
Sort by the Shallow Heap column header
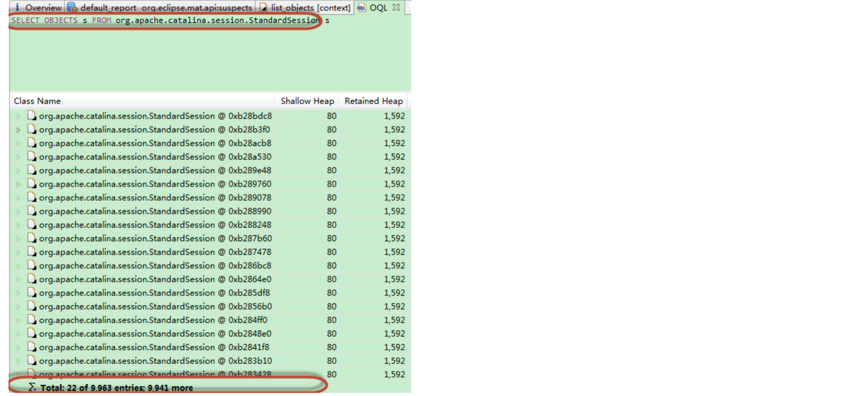(307, 101)
